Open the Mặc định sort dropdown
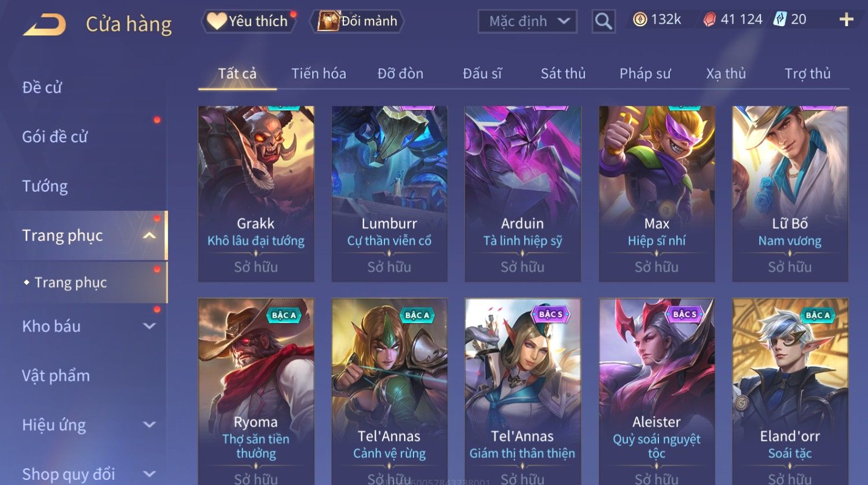Viewport: 868px width, 485px height. coord(528,21)
